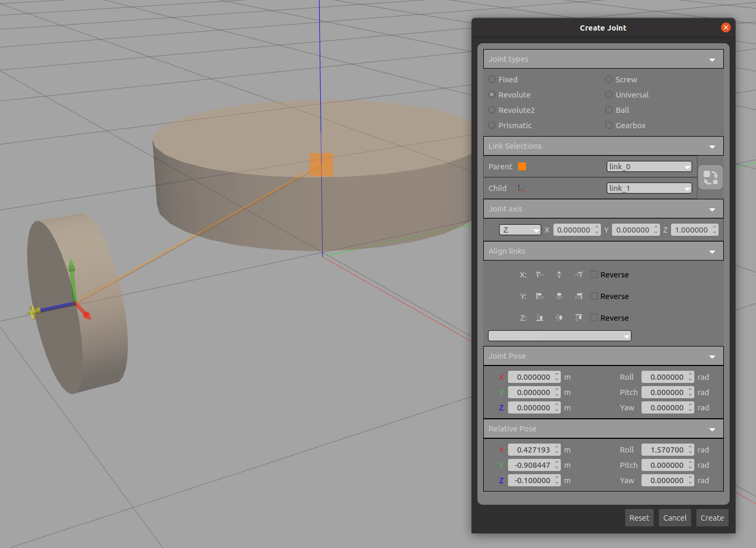Open the Child to Parent dropdown
Screen dimensions: 756x548
pos(559,336)
